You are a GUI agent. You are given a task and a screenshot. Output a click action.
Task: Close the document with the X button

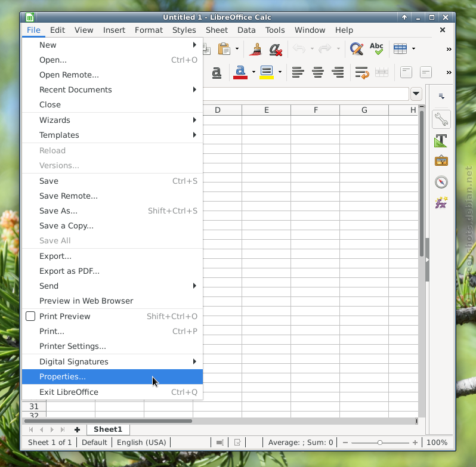click(x=443, y=30)
